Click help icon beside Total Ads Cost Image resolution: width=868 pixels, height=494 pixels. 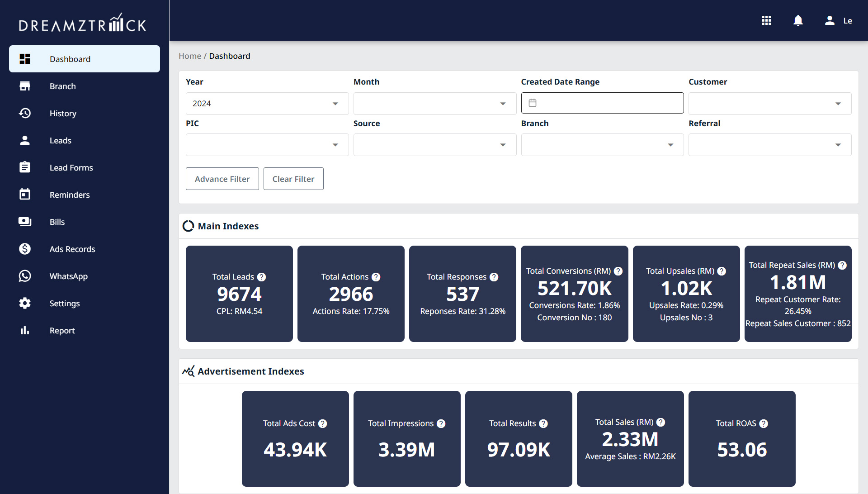click(x=322, y=423)
